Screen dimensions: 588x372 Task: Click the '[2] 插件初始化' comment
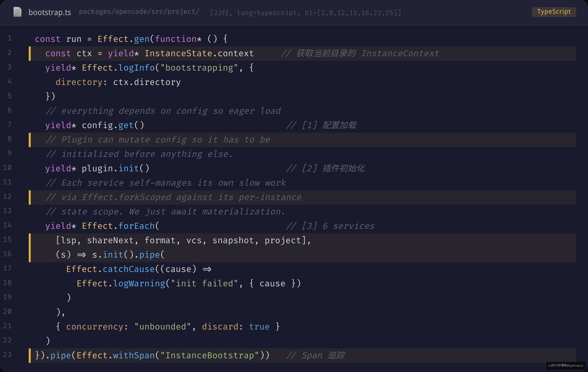click(326, 169)
